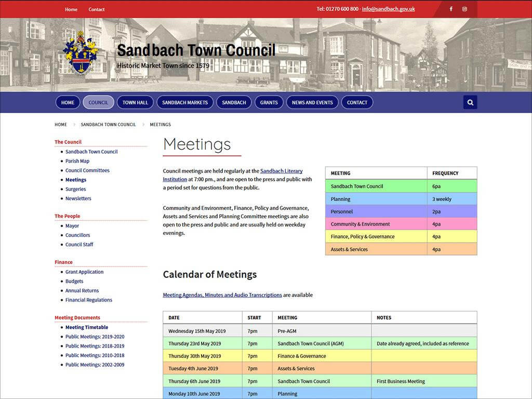This screenshot has width=532, height=399.
Task: Click Thursday 23rd May 2019 date cell
Action: coord(203,343)
